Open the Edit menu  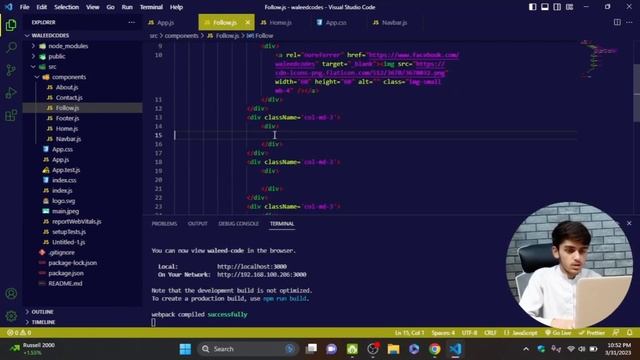pos(42,7)
